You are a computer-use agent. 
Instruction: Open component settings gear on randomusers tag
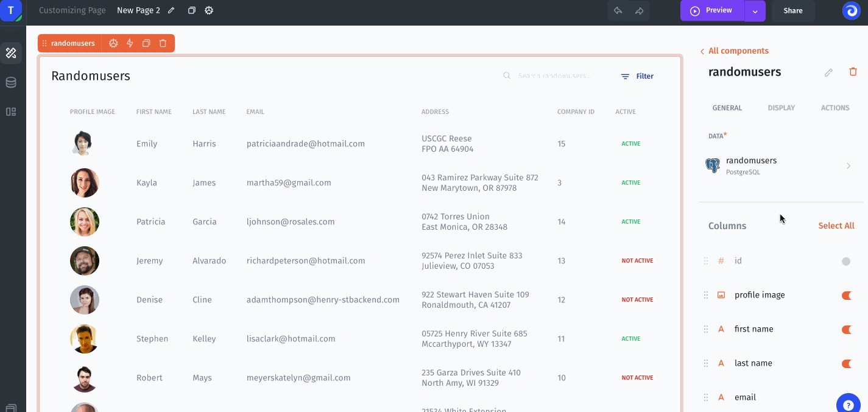pos(113,43)
